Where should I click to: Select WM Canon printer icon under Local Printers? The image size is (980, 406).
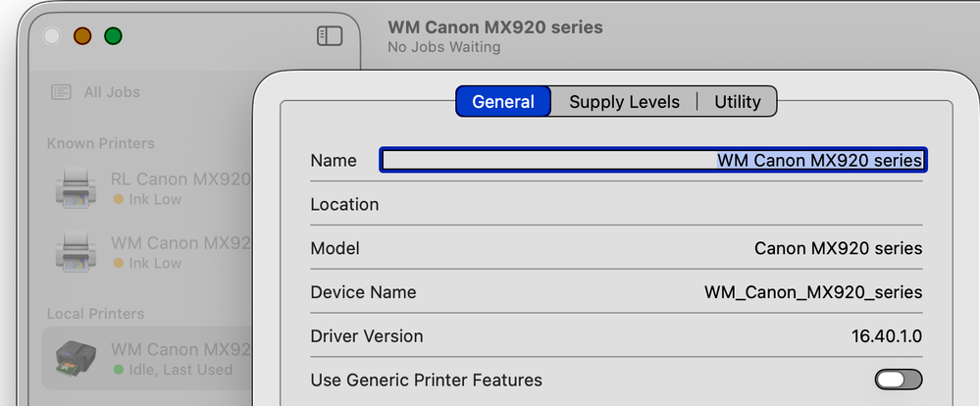(76, 359)
